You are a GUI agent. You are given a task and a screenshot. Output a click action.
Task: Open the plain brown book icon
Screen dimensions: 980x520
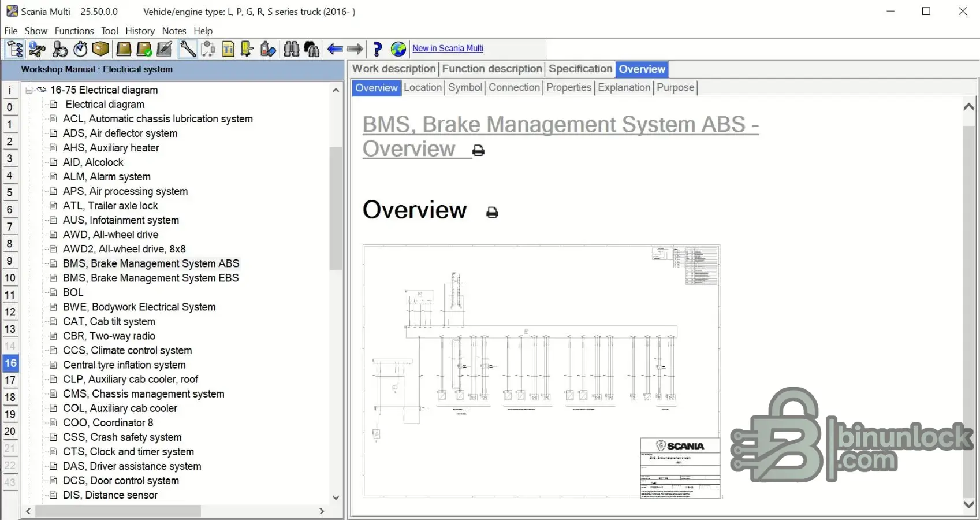pyautogui.click(x=124, y=49)
